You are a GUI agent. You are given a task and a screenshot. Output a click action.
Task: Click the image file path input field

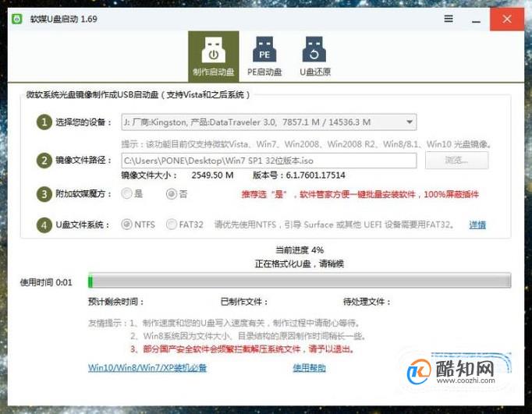pyautogui.click(x=268, y=161)
